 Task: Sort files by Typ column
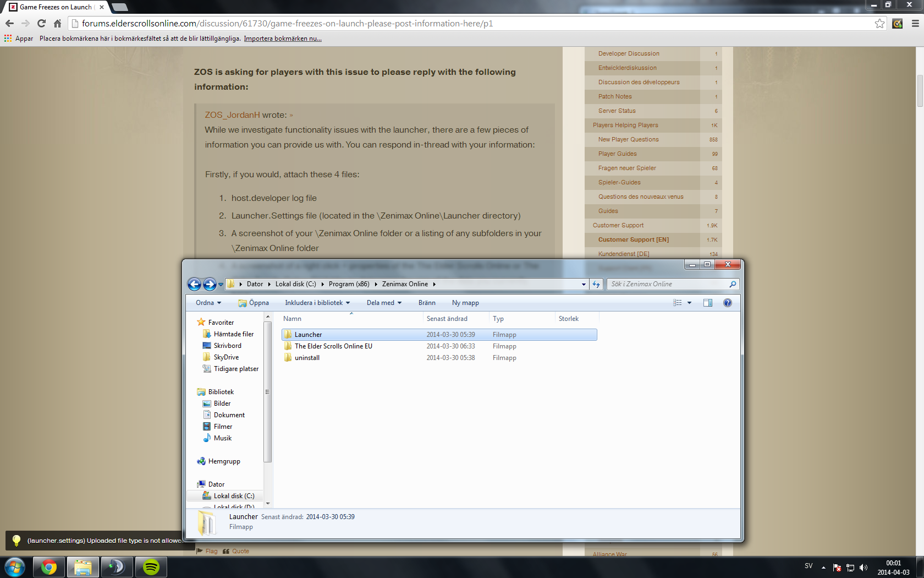point(521,319)
